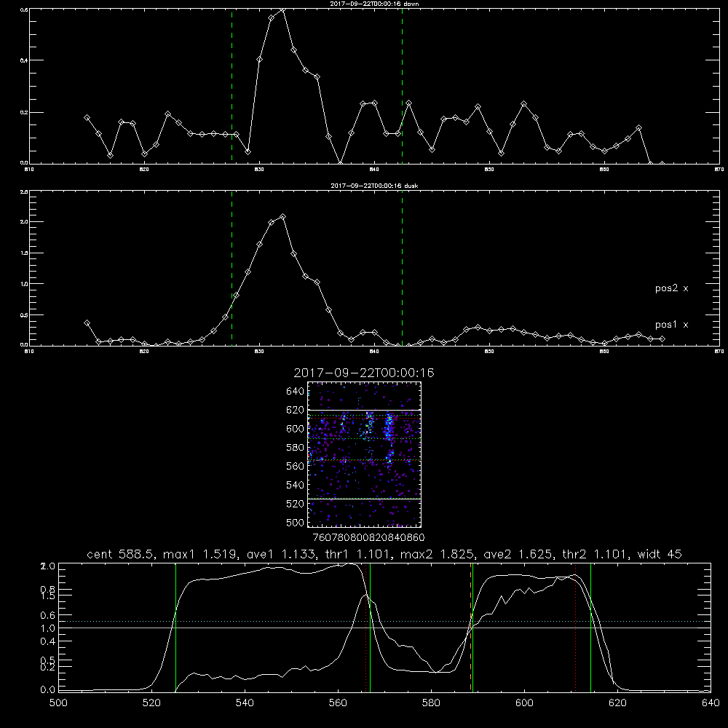Screen dimensions: 728x728
Task: Click bottom plot y-axis label 0.6
Action: click(x=48, y=615)
